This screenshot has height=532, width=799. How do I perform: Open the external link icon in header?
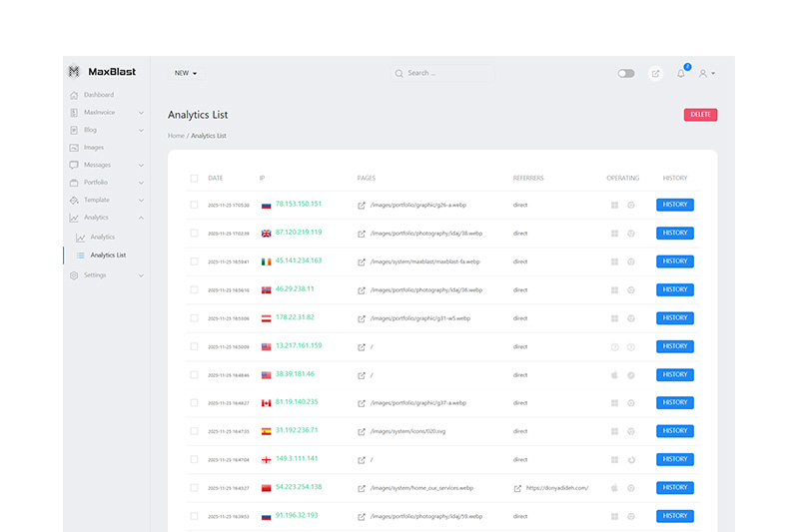pyautogui.click(x=655, y=73)
